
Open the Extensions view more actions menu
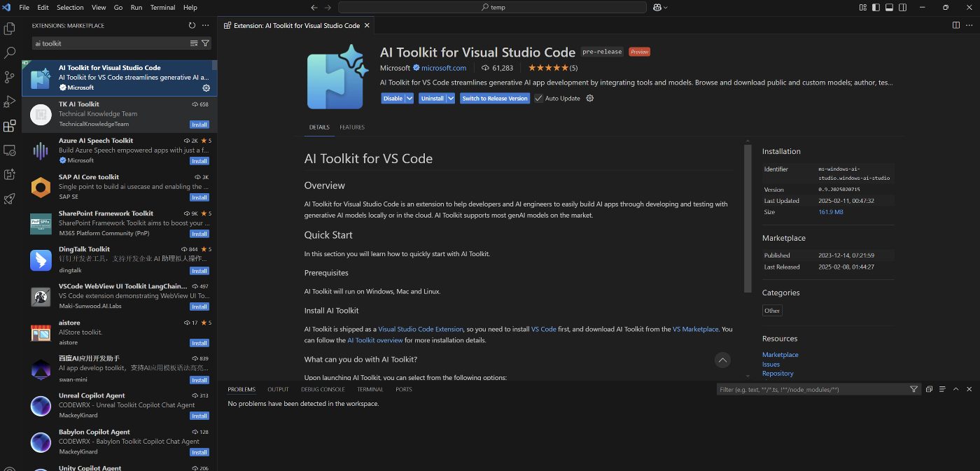pos(205,25)
